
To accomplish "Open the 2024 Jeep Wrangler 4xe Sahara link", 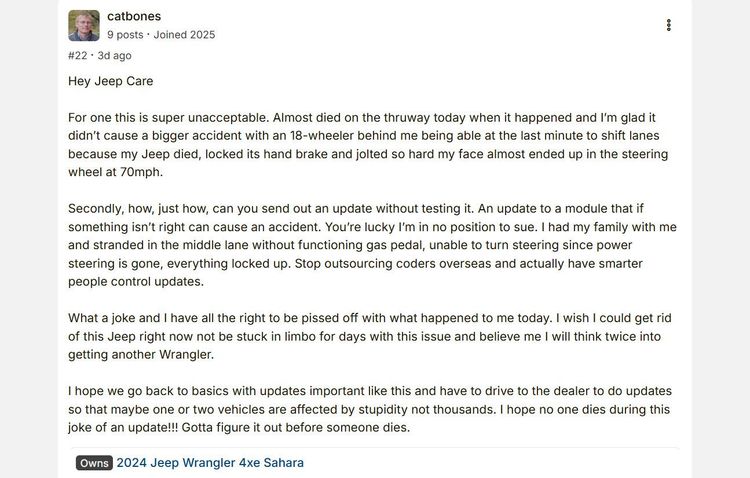I will [210, 463].
